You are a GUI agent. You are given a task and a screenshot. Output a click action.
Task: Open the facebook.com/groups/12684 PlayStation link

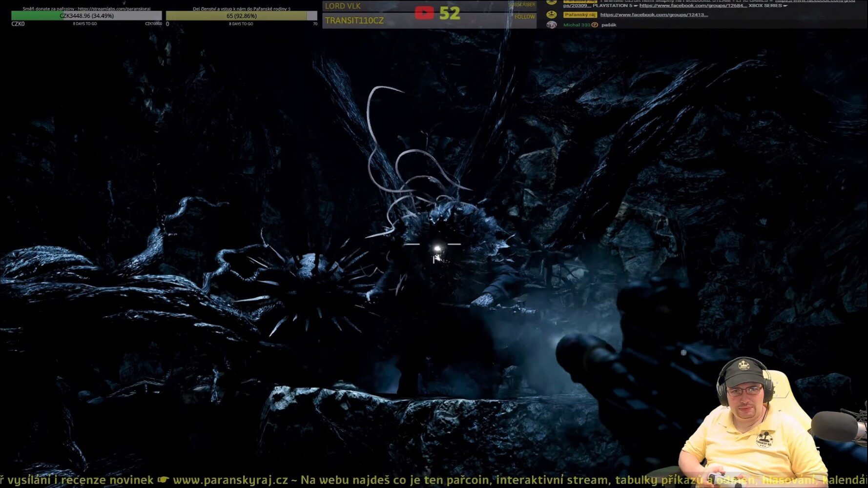pos(693,5)
